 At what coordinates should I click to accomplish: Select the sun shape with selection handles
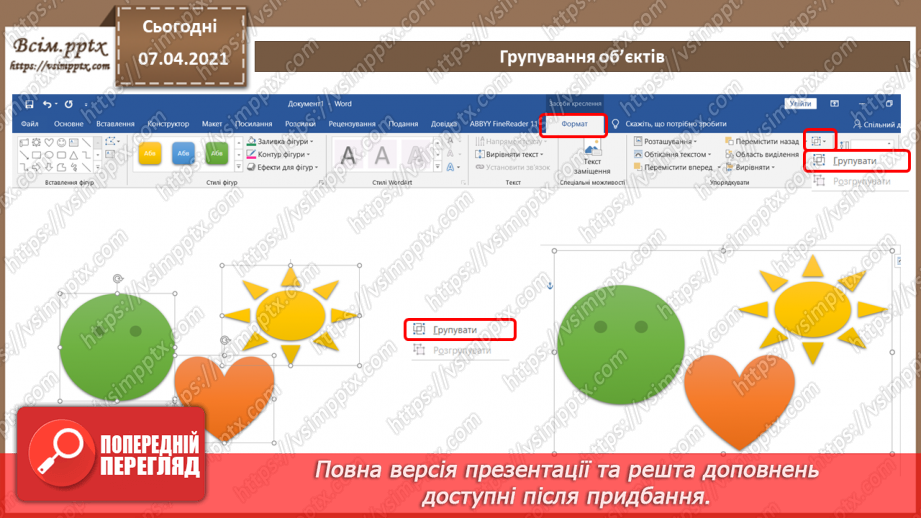[291, 315]
